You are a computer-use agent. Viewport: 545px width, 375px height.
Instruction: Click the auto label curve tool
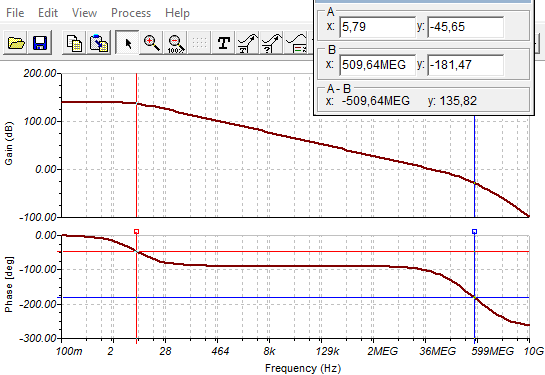coord(247,43)
